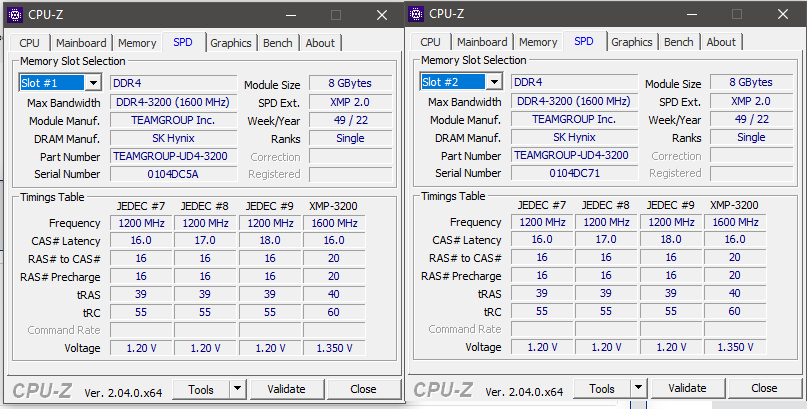Switch to Memory tab in left window
807x409 pixels.
[x=137, y=43]
